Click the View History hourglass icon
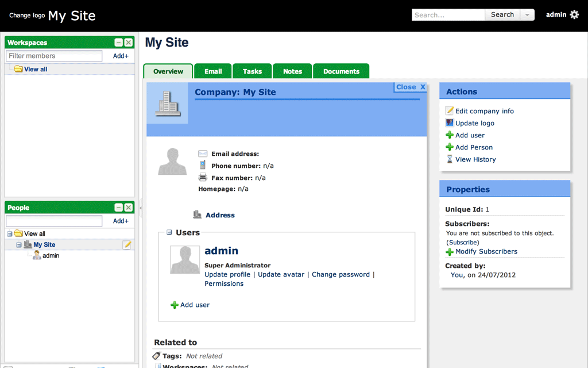This screenshot has height=368, width=588. click(x=450, y=159)
